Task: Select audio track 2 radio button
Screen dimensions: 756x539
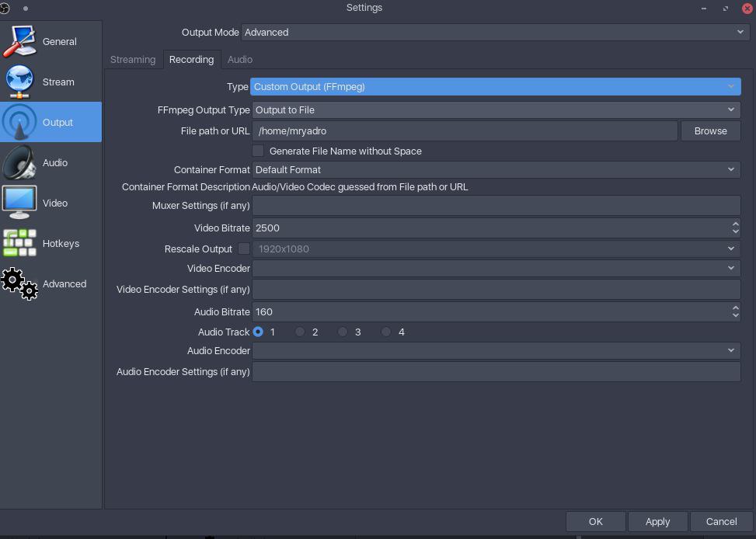Action: click(300, 332)
